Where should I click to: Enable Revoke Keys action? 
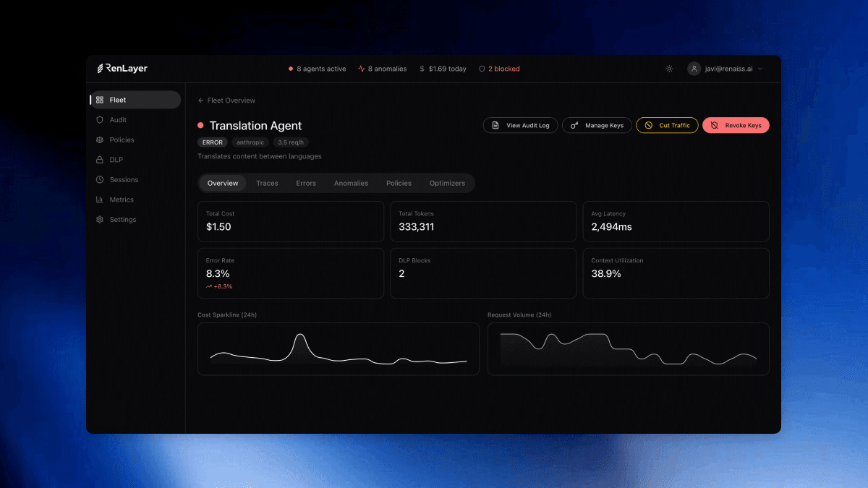coord(736,125)
